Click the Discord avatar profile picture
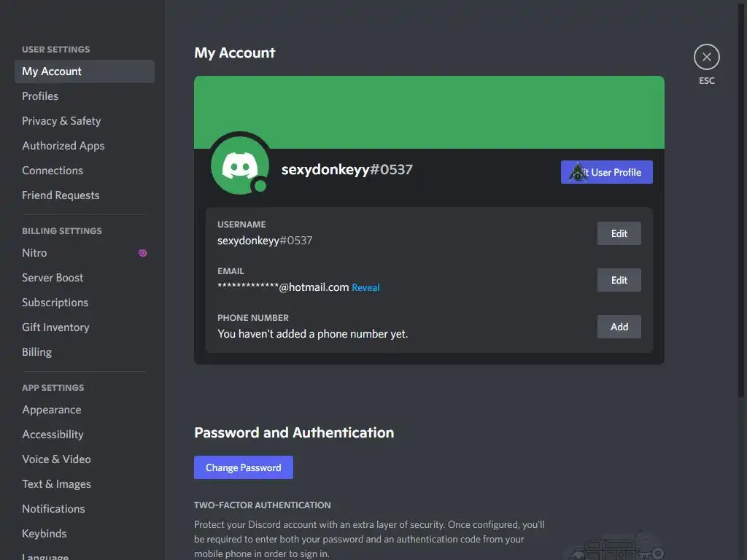Viewport: 747px width, 560px height. pyautogui.click(x=239, y=166)
